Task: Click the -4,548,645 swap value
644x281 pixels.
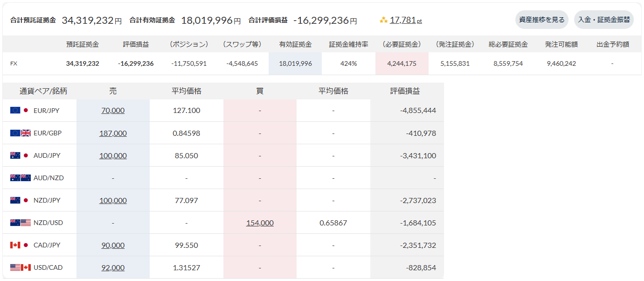Action: tap(242, 63)
